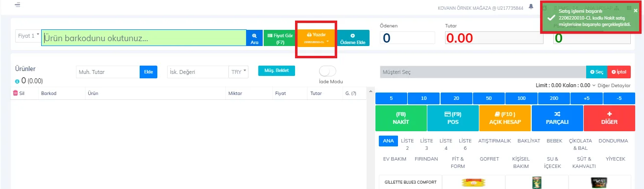This screenshot has width=644, height=189.
Task: Close the success notification toast
Action: tap(636, 10)
